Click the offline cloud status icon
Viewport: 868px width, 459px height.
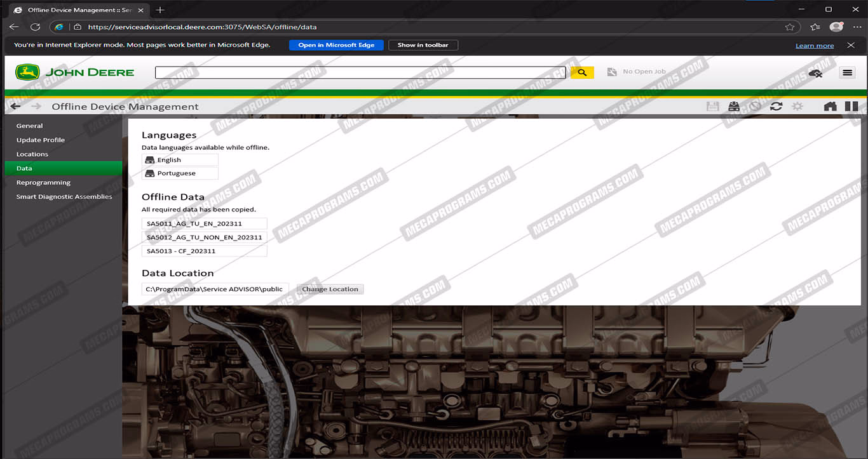815,73
